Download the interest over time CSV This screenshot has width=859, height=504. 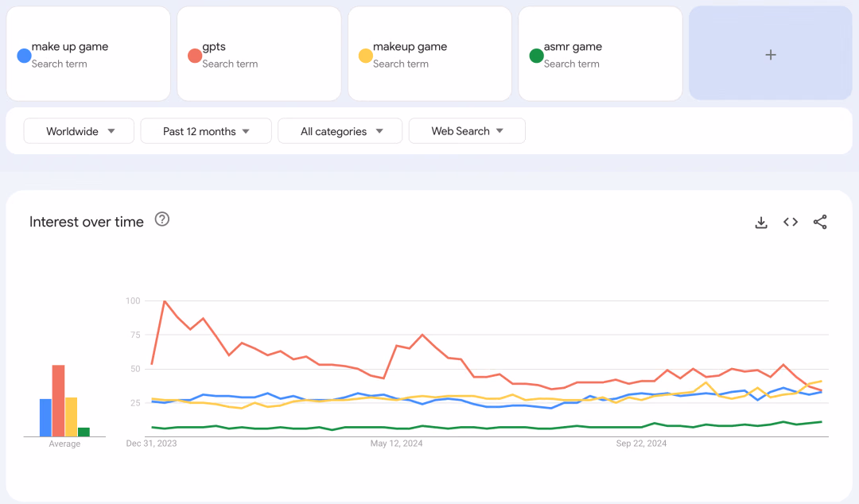[x=761, y=223]
